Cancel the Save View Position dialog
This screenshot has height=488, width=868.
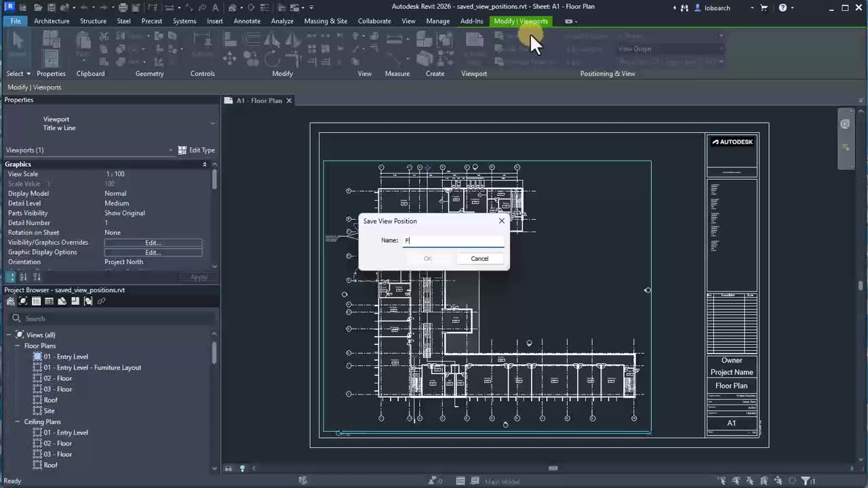479,258
